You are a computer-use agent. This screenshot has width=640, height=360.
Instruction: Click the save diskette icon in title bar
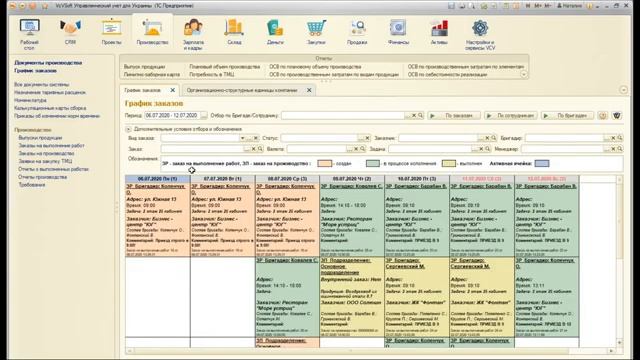click(451, 6)
